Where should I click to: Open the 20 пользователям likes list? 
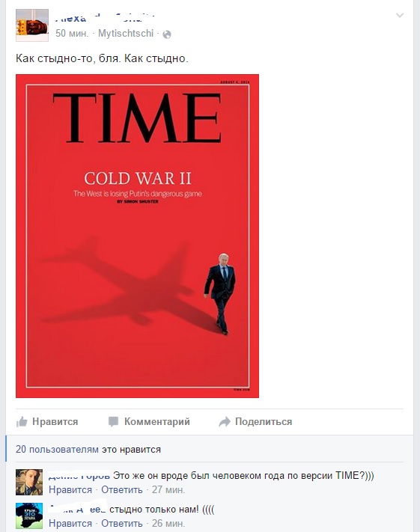(x=57, y=449)
